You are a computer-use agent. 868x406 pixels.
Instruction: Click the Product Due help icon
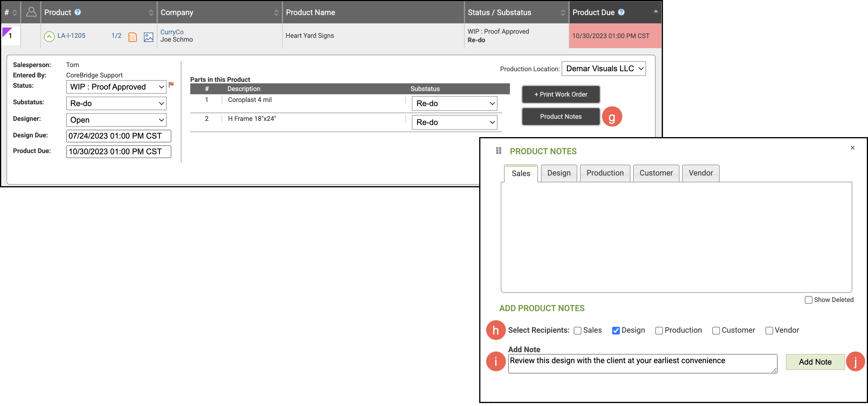tap(621, 12)
